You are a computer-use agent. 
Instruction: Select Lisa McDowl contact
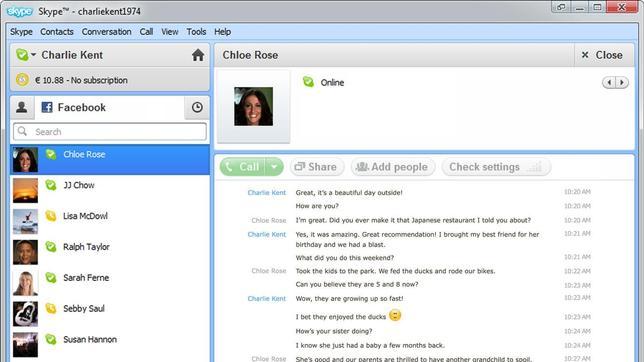coord(110,221)
